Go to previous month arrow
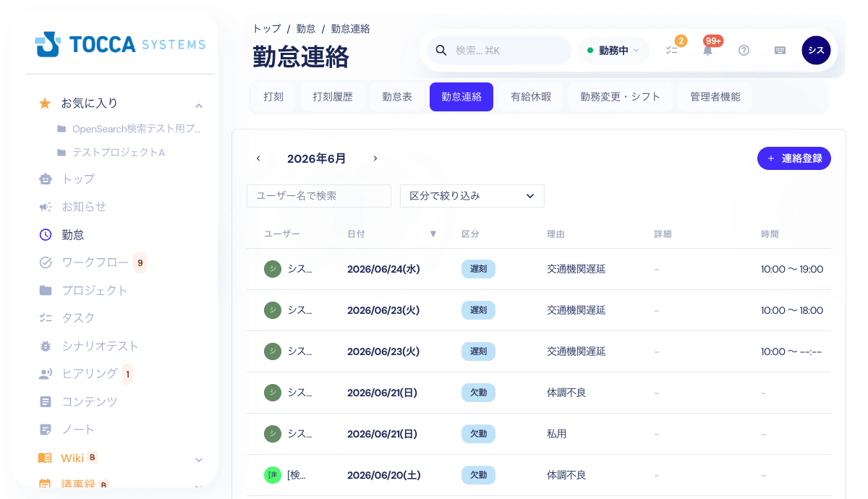Image resolution: width=868 pixels, height=499 pixels. [258, 158]
